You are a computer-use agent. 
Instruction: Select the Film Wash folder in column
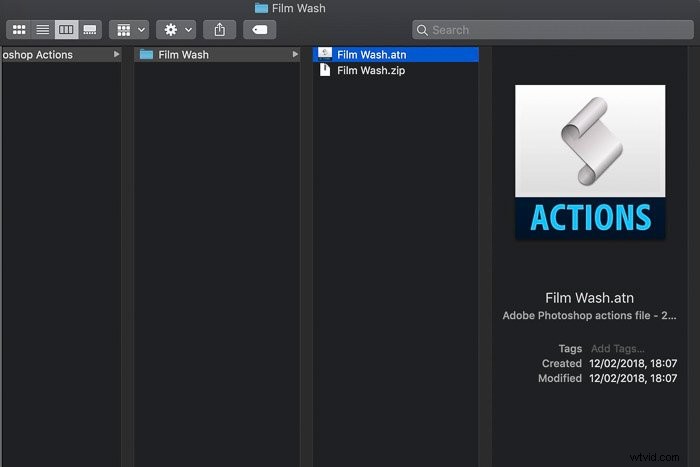[x=217, y=54]
